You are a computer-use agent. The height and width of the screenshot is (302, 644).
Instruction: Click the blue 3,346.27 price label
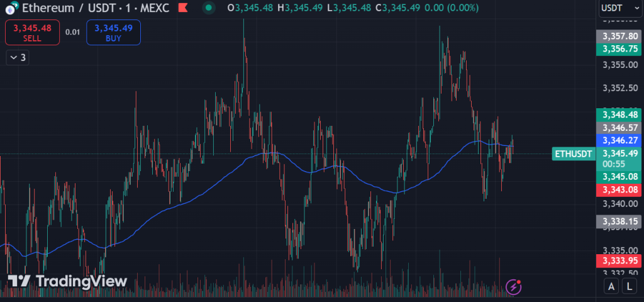[x=619, y=140]
